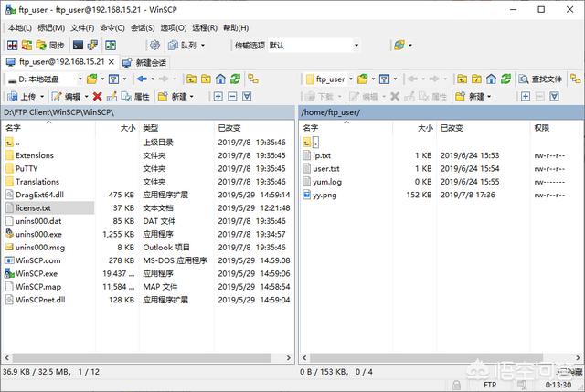Click the remote parent directory entry
This screenshot has width=585, height=392.
click(x=311, y=143)
